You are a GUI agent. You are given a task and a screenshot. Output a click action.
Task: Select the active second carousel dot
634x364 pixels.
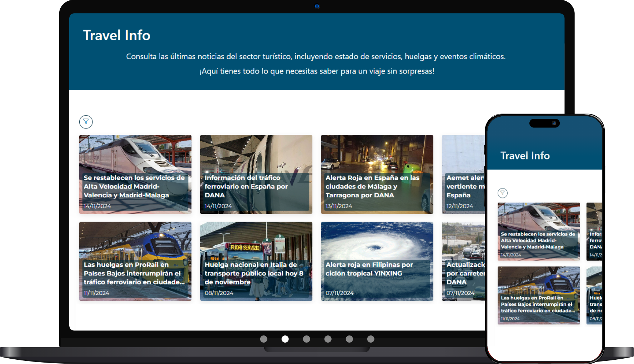[285, 339]
